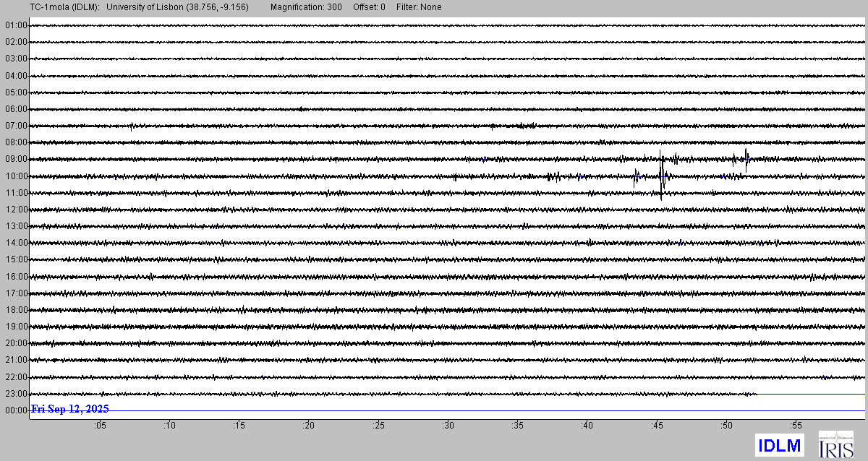Click the 10:00 hour label
This screenshot has width=868, height=461.
pyautogui.click(x=15, y=176)
